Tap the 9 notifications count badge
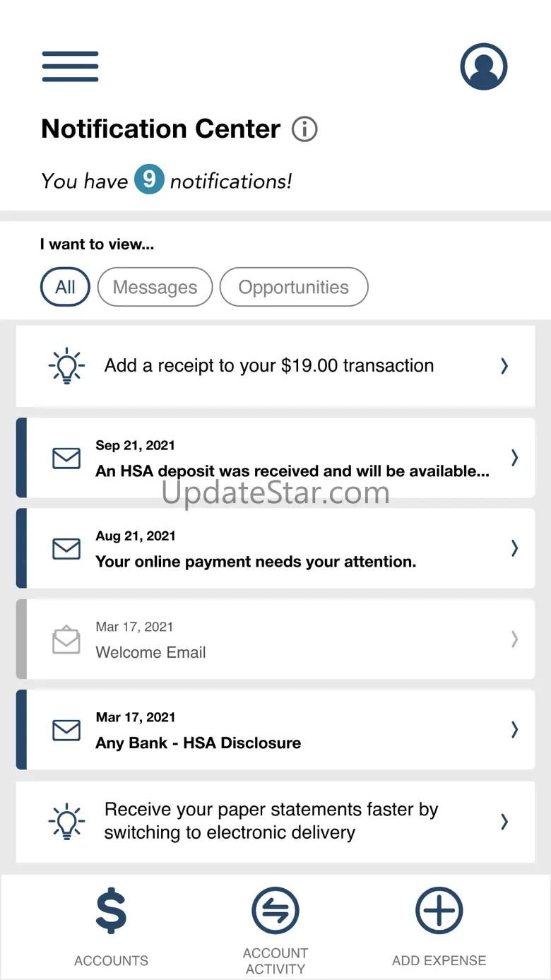This screenshot has height=980, width=551. tap(149, 179)
